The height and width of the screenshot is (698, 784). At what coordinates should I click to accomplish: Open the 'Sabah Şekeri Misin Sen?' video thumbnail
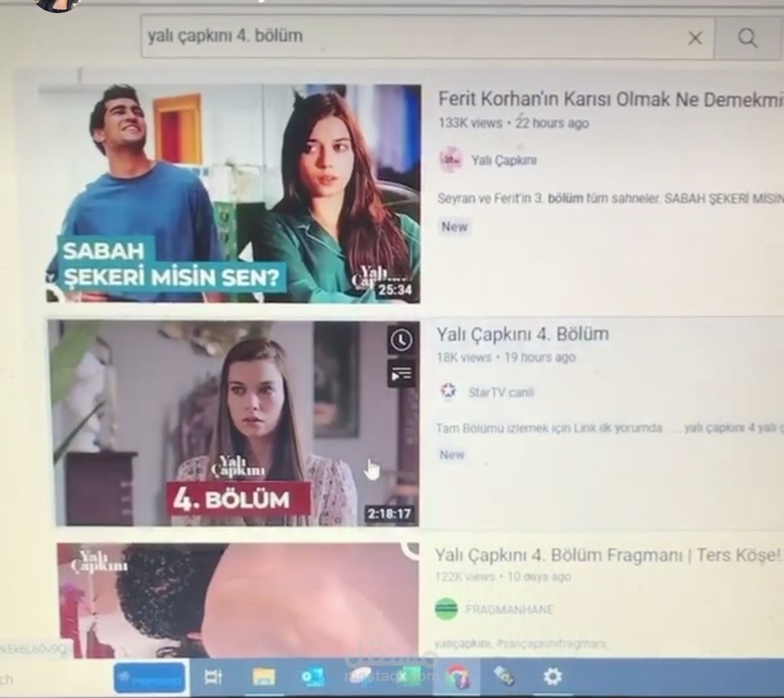[232, 194]
